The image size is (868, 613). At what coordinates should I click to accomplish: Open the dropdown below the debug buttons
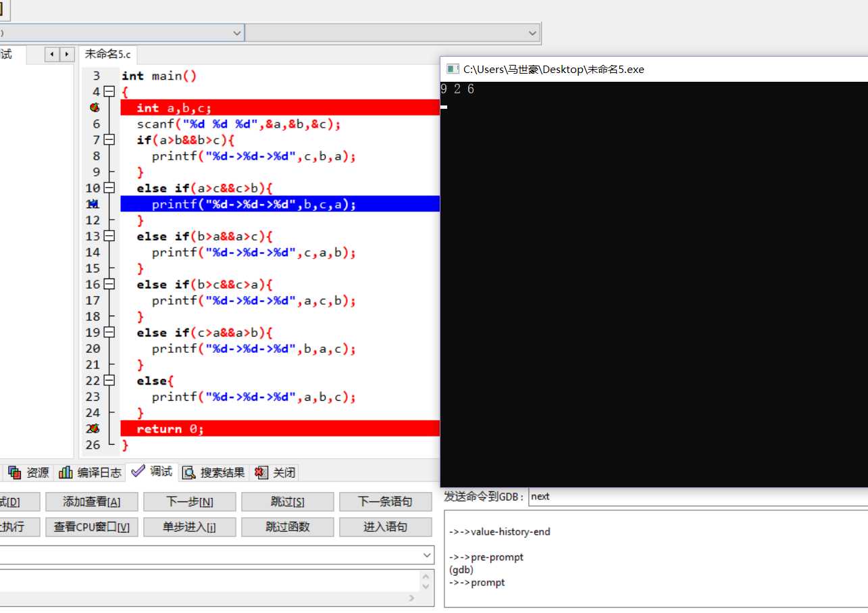(x=428, y=555)
